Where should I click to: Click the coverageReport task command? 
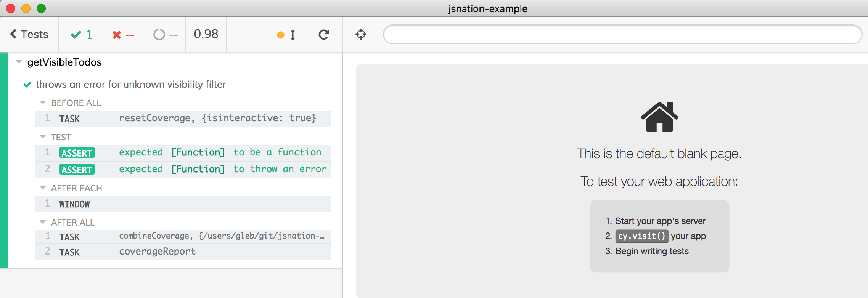pyautogui.click(x=183, y=252)
